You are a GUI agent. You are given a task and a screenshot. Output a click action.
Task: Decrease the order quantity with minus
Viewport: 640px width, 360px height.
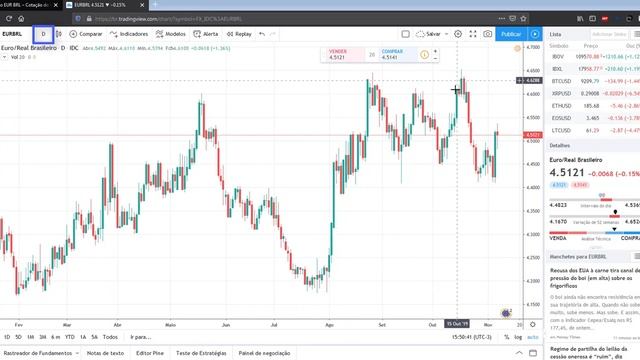pos(435,58)
